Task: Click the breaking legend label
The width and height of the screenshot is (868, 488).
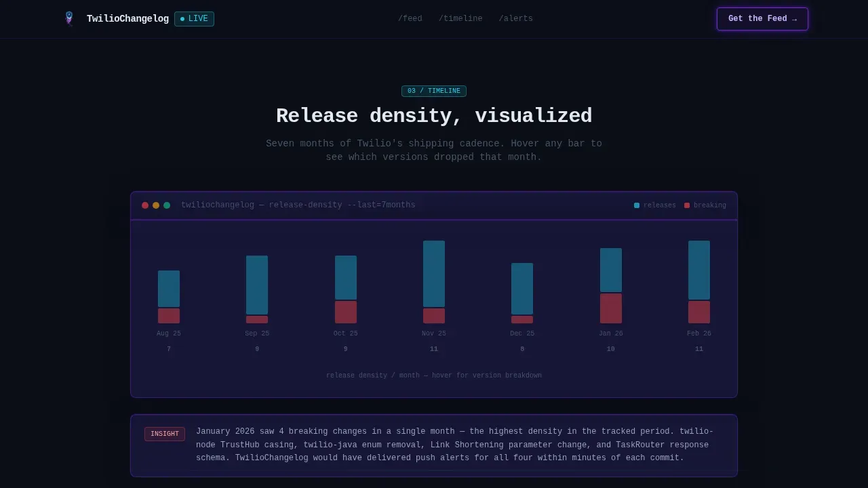Action: (x=710, y=205)
